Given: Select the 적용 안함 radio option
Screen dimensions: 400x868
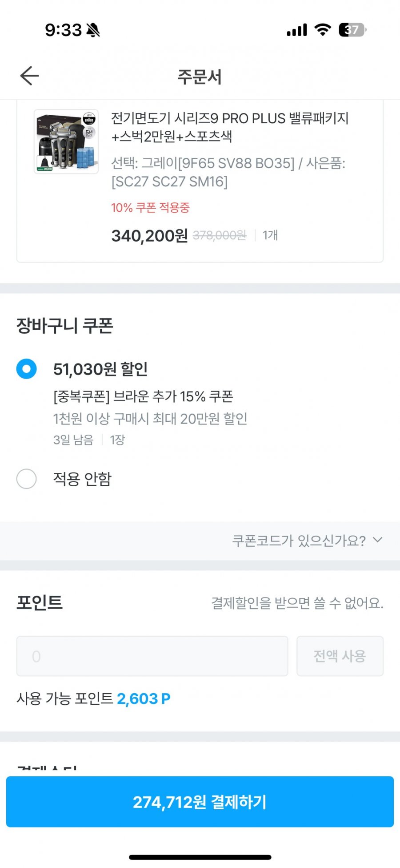Looking at the screenshot, I should (x=26, y=479).
